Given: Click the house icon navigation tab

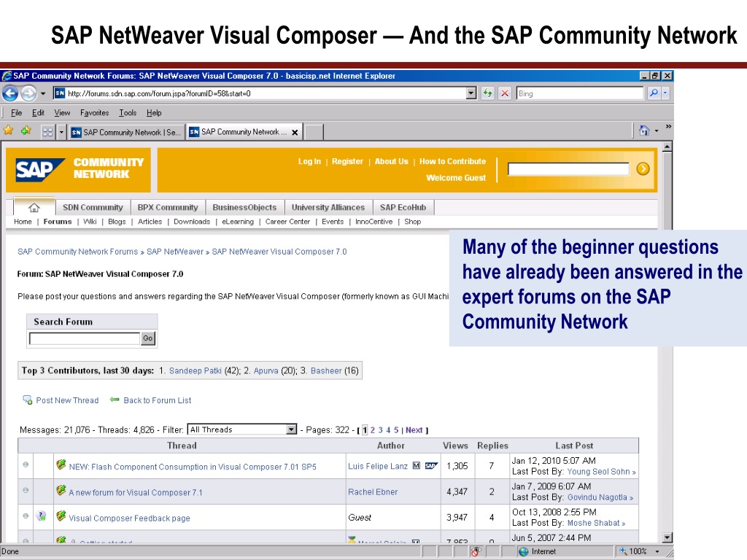Looking at the screenshot, I should click(34, 207).
